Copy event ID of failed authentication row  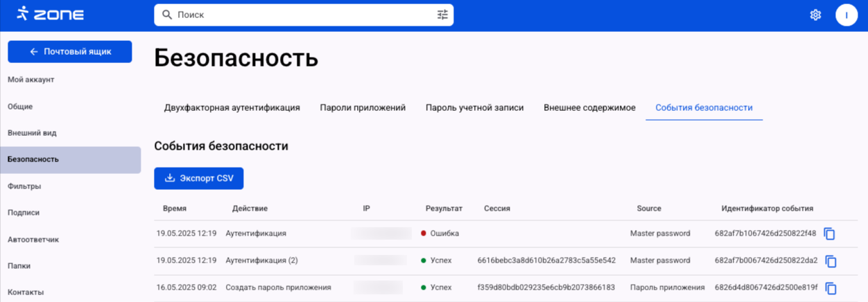click(x=831, y=234)
